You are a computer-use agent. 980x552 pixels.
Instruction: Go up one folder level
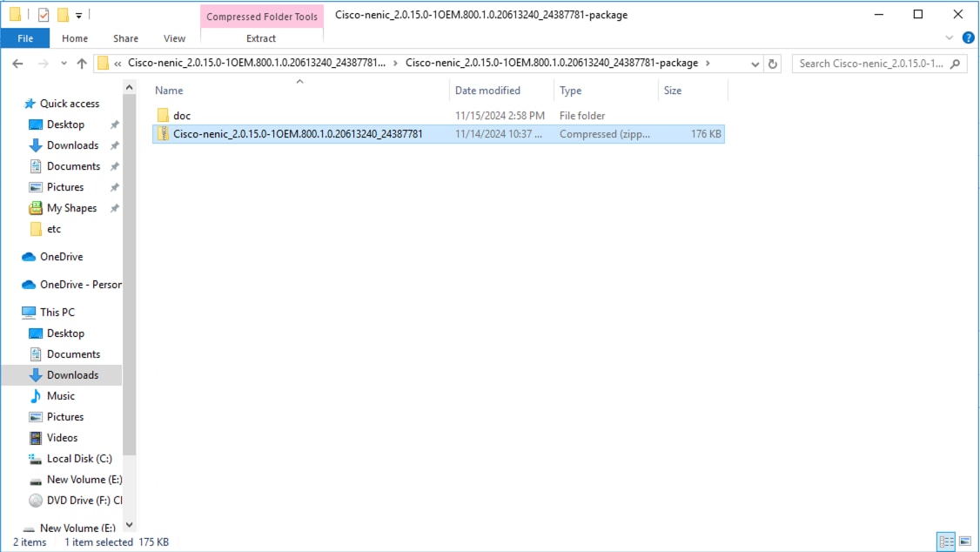(x=82, y=64)
